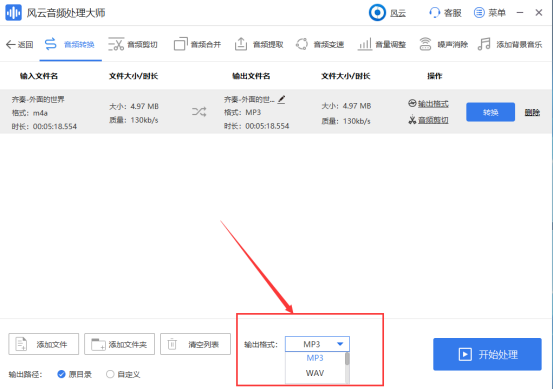This screenshot has height=389, width=554.
Task: Click the 输出文件名 column header
Action: 251,76
